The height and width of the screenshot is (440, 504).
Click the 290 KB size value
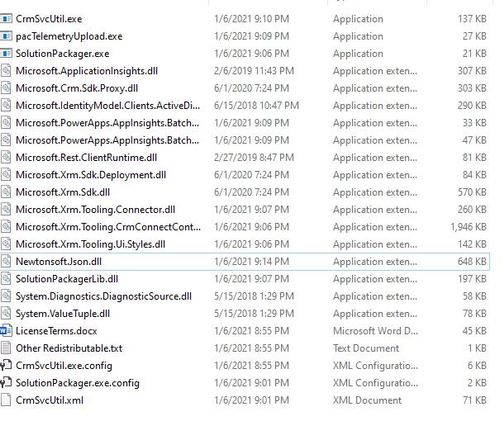472,106
